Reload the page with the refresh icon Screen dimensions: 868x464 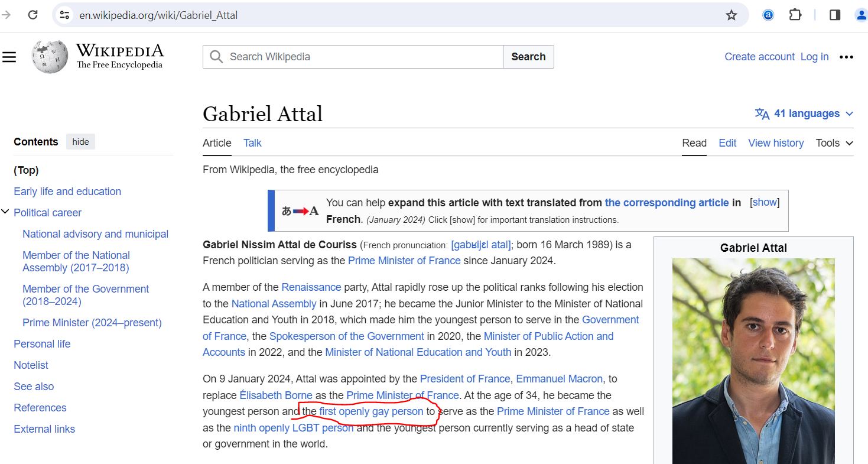(33, 15)
